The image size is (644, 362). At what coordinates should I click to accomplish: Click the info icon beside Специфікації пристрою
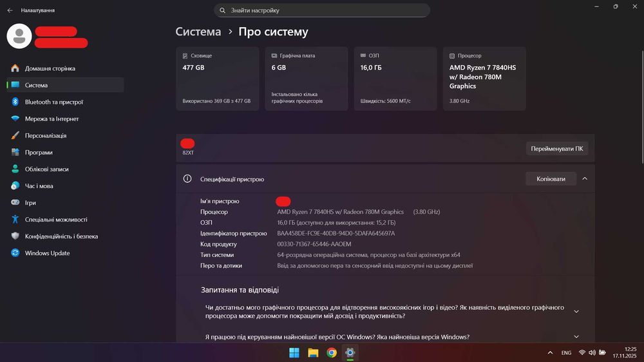pos(187,178)
